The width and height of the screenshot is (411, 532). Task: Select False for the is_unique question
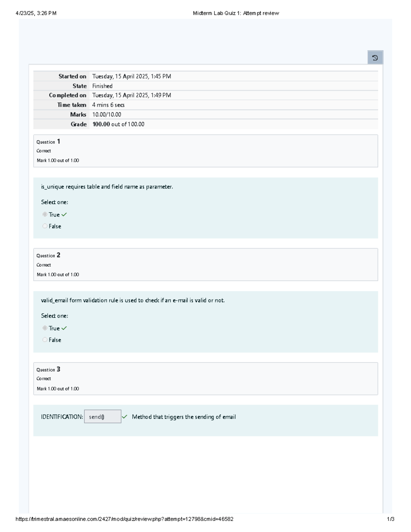coord(45,226)
